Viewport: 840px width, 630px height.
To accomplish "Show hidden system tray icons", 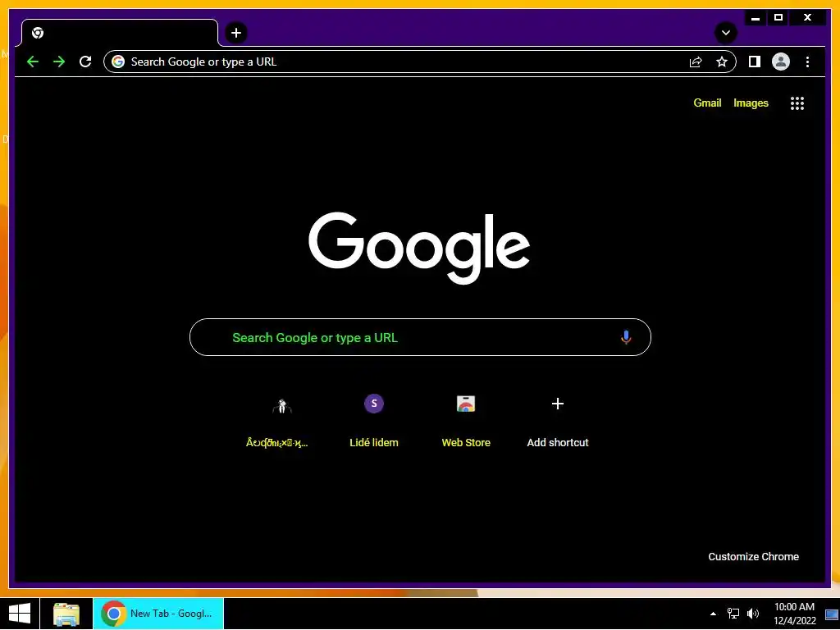I will 713,614.
